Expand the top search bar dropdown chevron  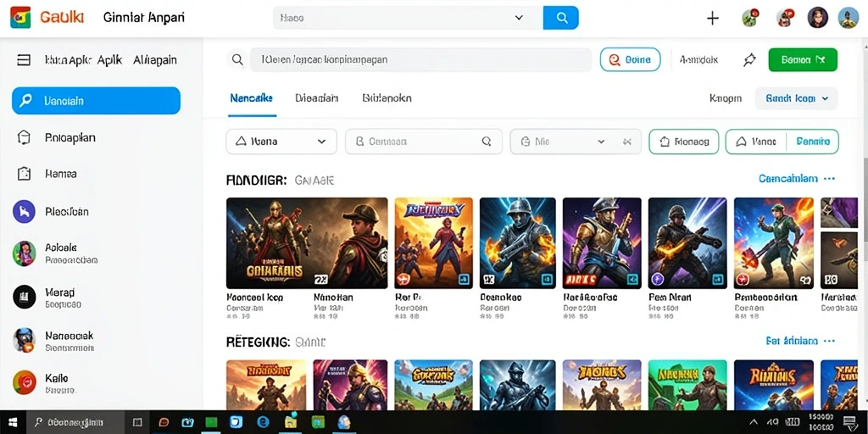coord(519,18)
